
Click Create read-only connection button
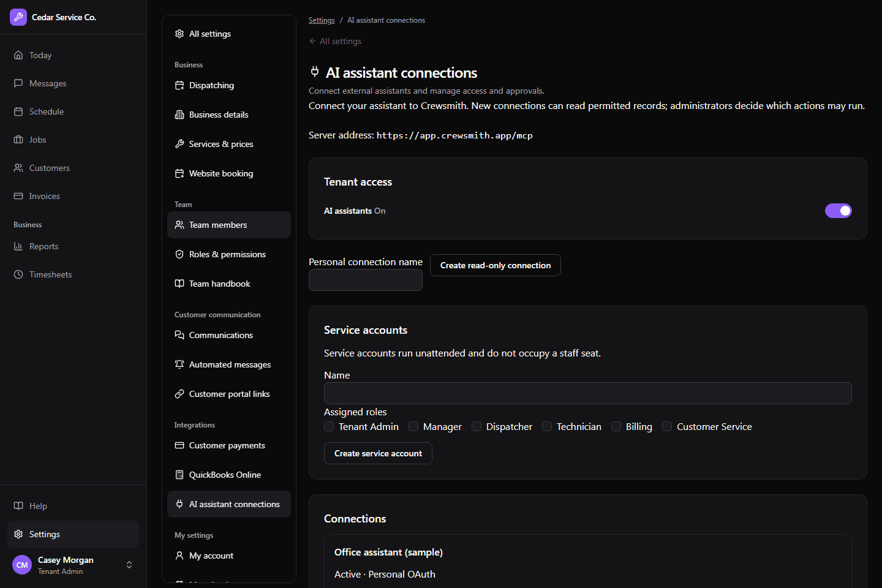click(496, 265)
